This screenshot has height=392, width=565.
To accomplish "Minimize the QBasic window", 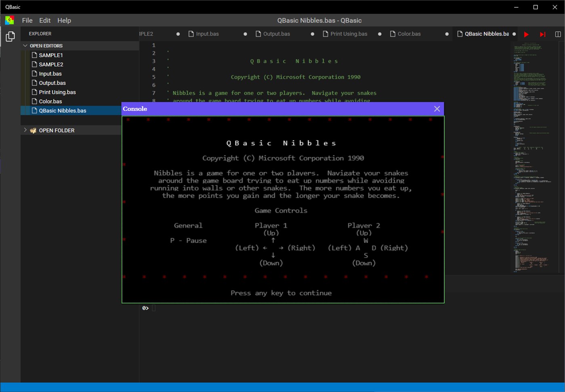I will click(516, 7).
